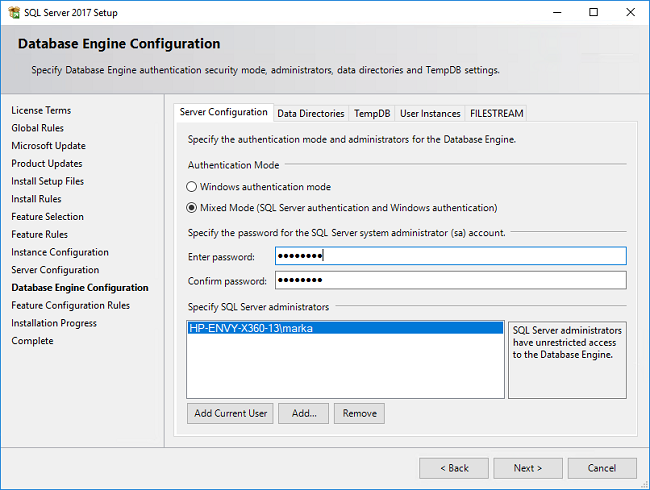Click Database Engine Configuration sidebar step
Image resolution: width=650 pixels, height=490 pixels.
point(80,288)
